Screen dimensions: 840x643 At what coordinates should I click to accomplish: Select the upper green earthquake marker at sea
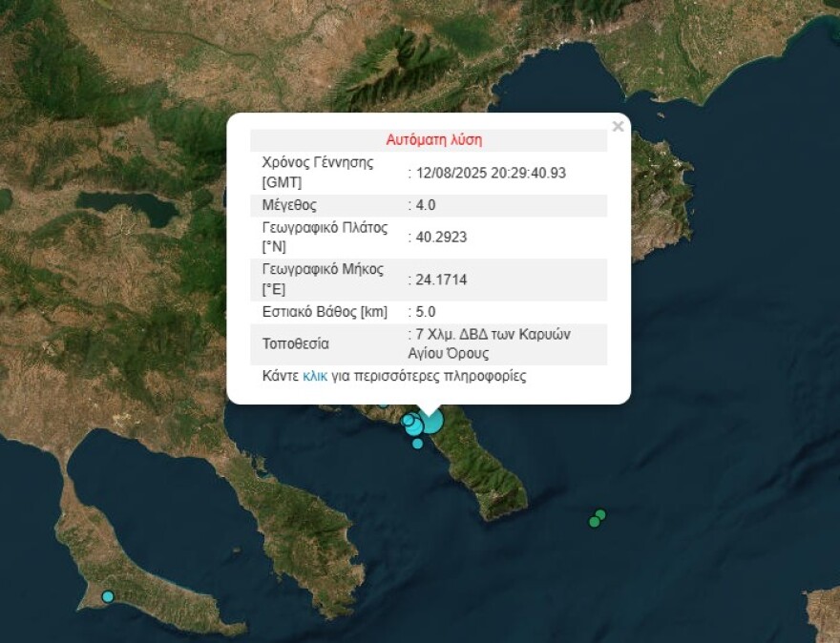tap(600, 514)
